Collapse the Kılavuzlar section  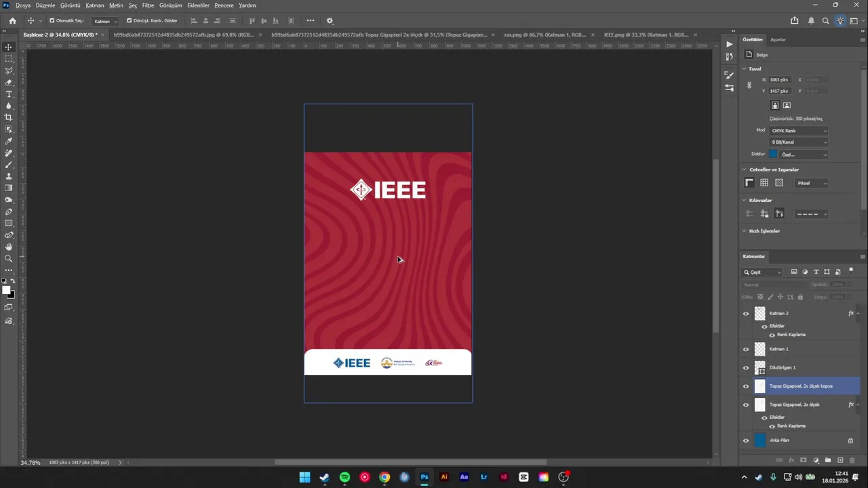click(744, 200)
